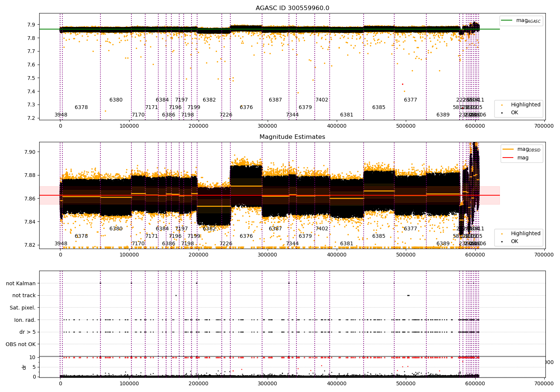560x392 pixels.
Task: Click obsid label '6387' in top plot
Action: click(x=275, y=100)
